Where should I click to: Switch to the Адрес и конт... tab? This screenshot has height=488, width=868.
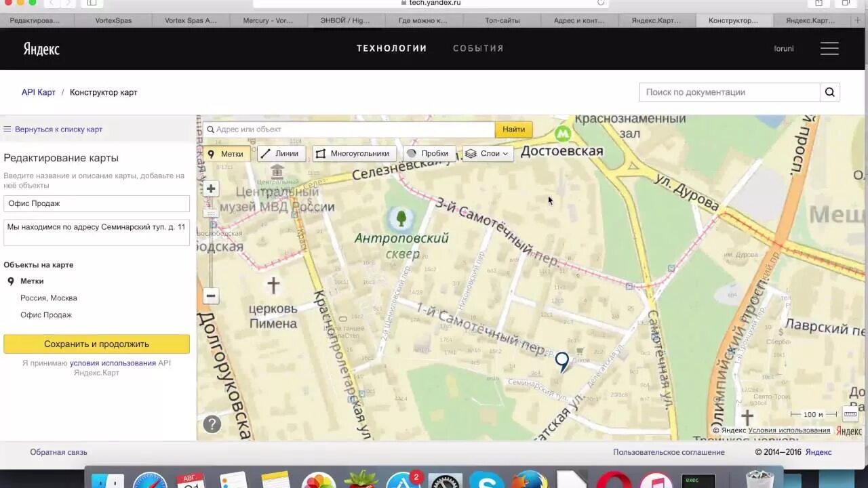click(579, 20)
